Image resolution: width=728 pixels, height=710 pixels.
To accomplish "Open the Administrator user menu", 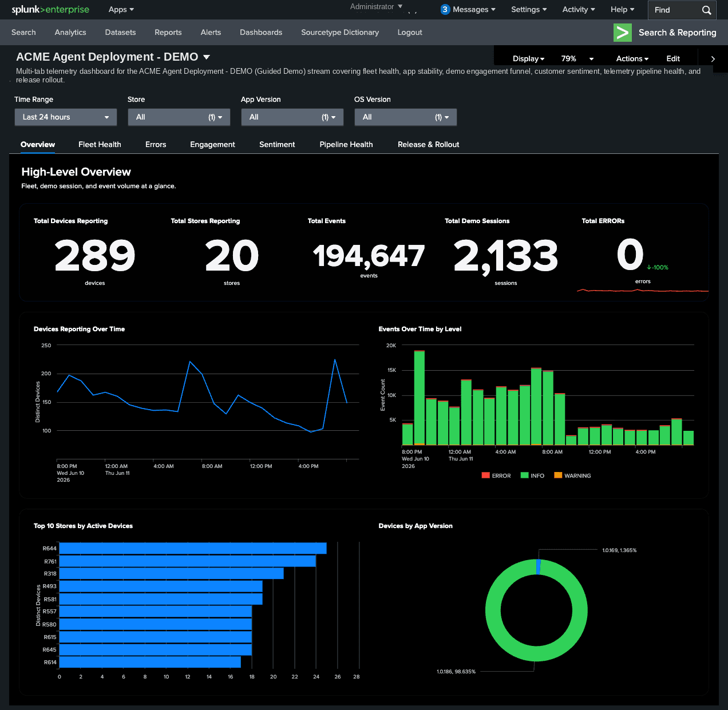I will [376, 7].
